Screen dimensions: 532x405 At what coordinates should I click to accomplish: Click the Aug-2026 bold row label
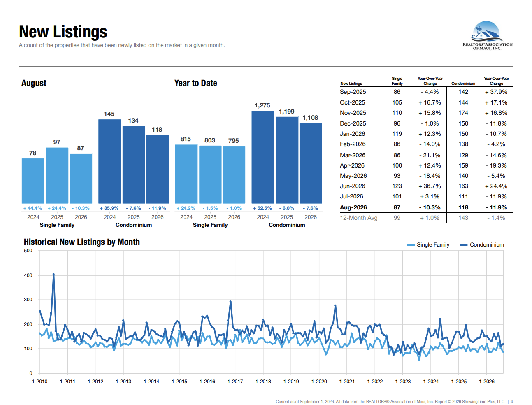pyautogui.click(x=353, y=207)
